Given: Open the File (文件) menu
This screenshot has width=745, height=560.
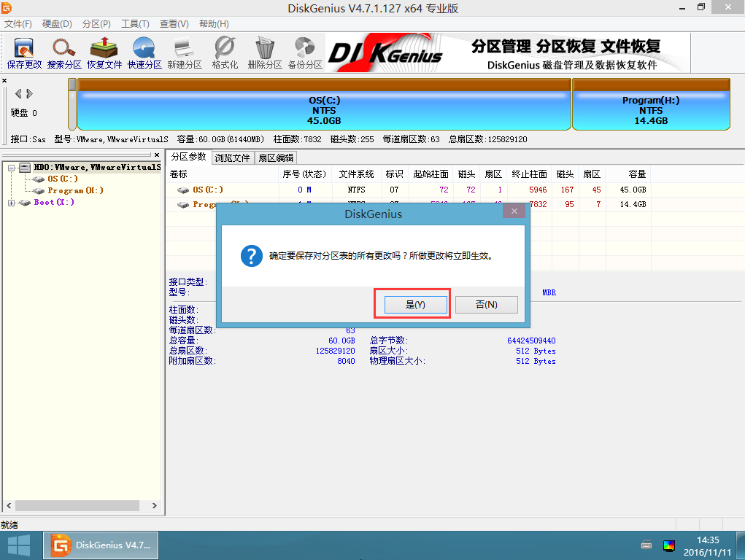Looking at the screenshot, I should point(18,24).
